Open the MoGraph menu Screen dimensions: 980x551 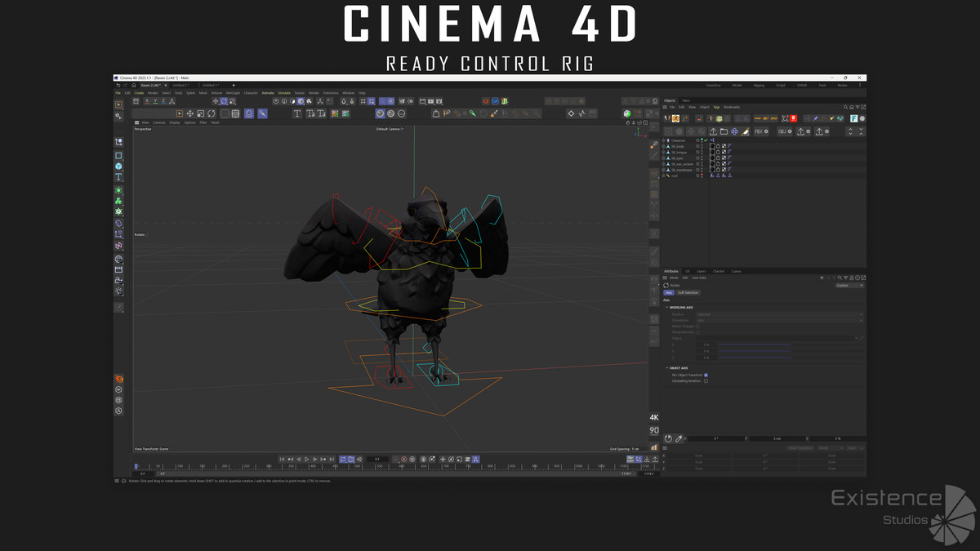click(233, 93)
